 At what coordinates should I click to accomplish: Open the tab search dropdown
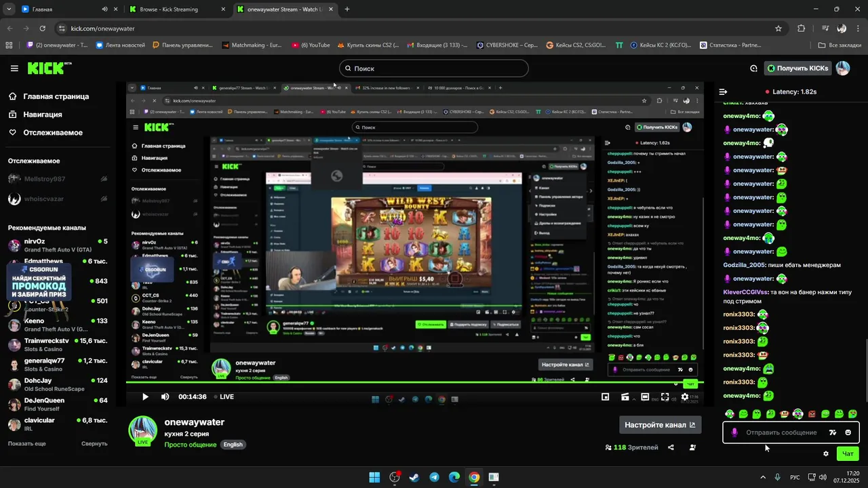point(8,9)
